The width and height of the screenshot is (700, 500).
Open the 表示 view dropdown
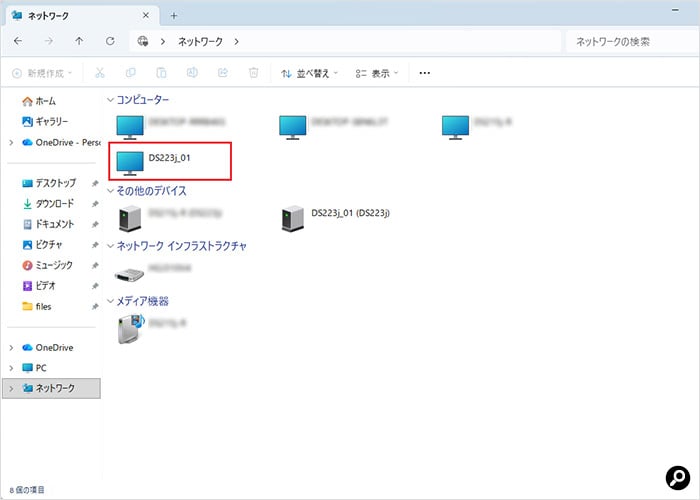point(377,73)
